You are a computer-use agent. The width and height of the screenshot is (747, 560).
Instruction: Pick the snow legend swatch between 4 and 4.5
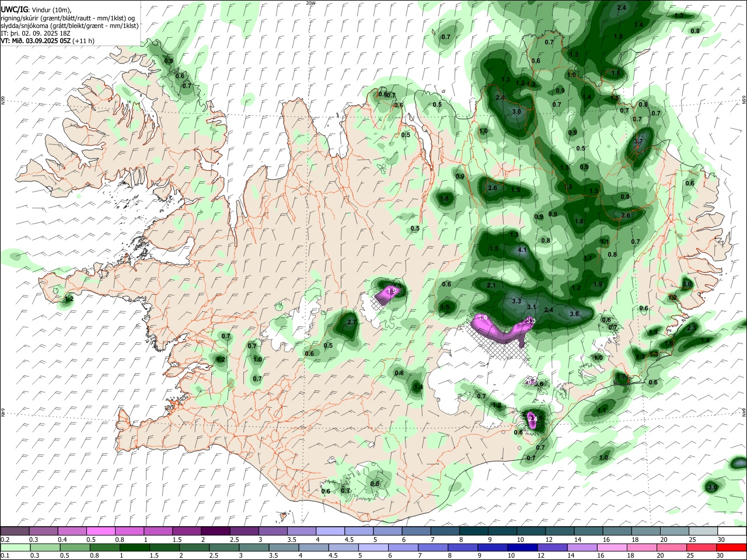coord(330,531)
